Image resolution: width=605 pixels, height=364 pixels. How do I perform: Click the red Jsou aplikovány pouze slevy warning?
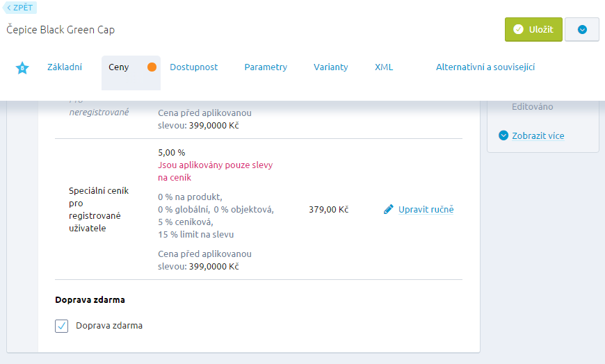[x=216, y=171]
